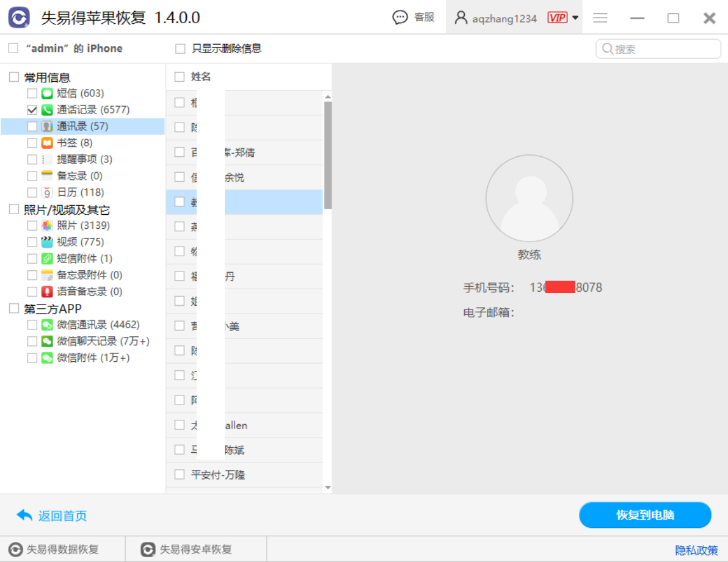Click the app logo in title bar
Viewport: 728px width, 562px height.
19,18
